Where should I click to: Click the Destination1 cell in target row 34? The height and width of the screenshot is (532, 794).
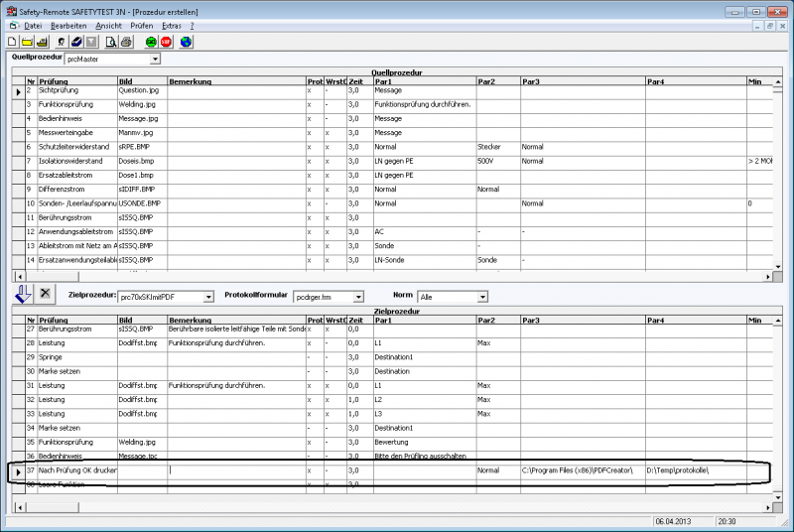pos(425,428)
